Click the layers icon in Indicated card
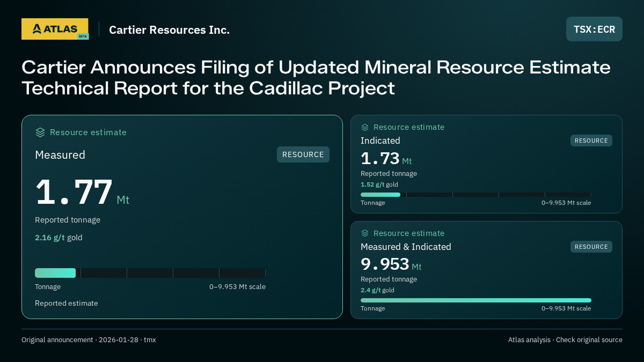Screen dimensions: 644x362 click(x=365, y=127)
